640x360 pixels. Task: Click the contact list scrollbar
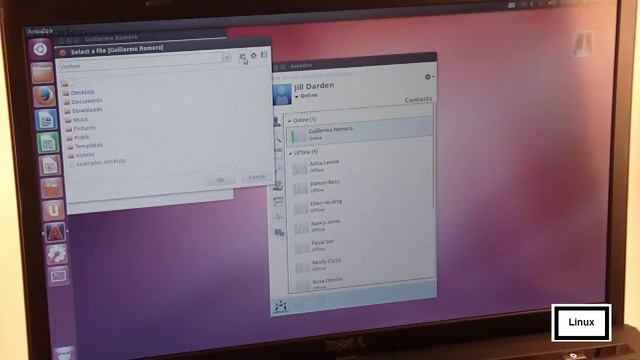(433, 157)
